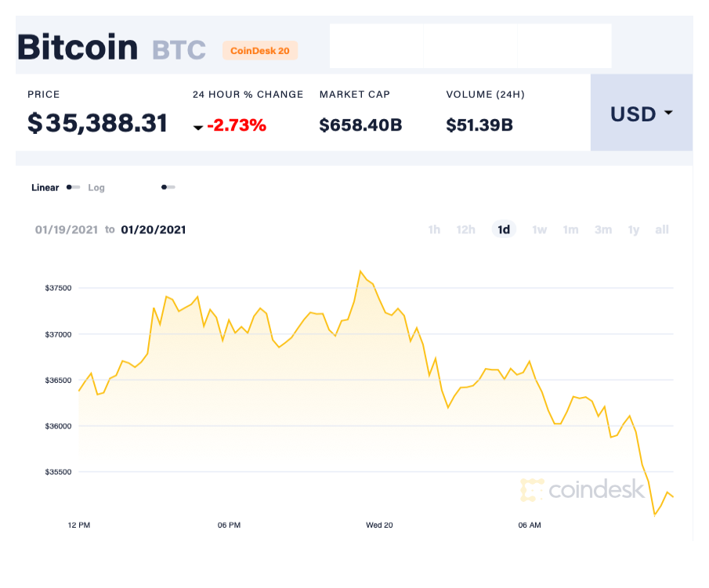This screenshot has width=709, height=588.
Task: Toggle the second chart option switch
Action: pos(168,188)
